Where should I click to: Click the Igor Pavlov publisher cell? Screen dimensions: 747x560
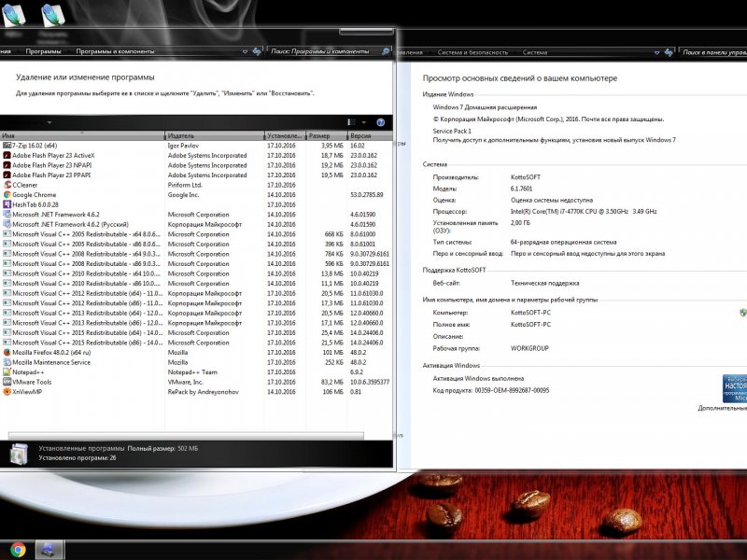coord(183,146)
